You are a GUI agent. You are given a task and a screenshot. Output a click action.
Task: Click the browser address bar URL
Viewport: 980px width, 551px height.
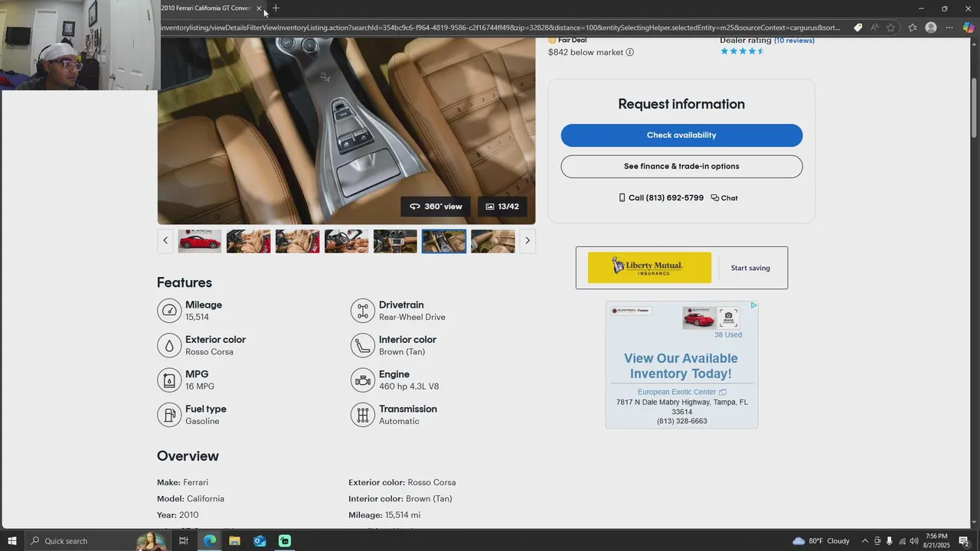pos(501,28)
